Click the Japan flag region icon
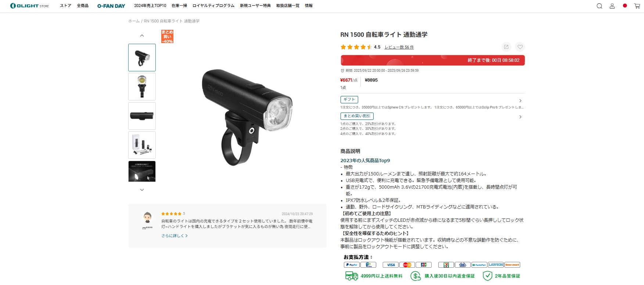Image resolution: width=644 pixels, height=285 pixels. 625,6
